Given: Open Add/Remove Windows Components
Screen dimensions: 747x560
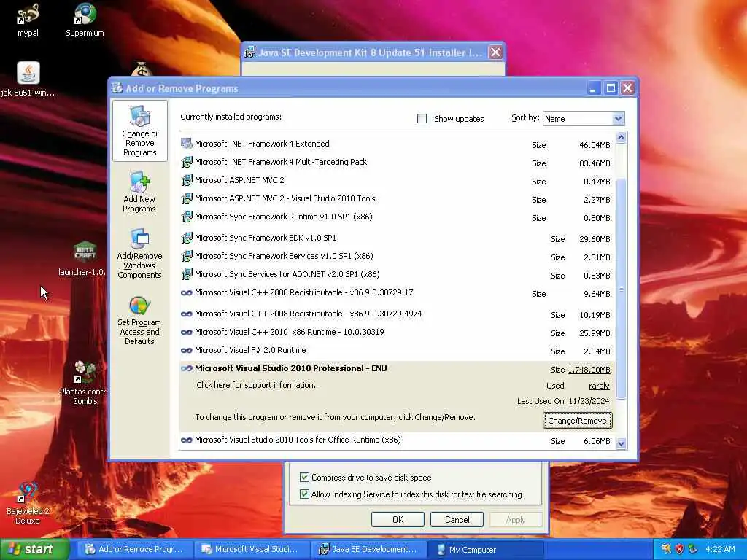Looking at the screenshot, I should 139,254.
